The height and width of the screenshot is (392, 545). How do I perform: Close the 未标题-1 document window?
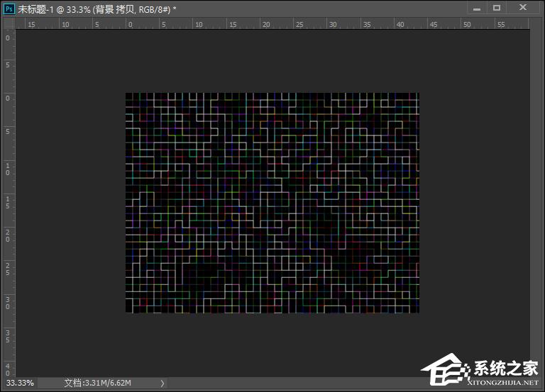tap(523, 8)
